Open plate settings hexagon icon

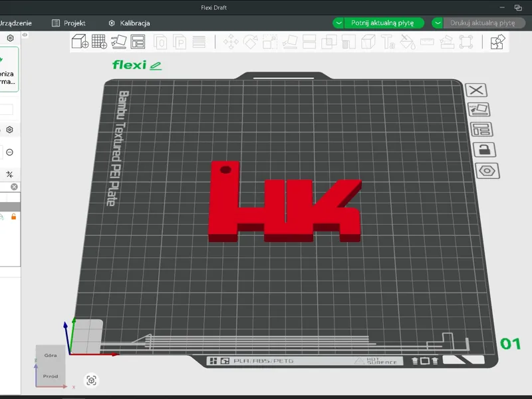pyautogui.click(x=487, y=171)
